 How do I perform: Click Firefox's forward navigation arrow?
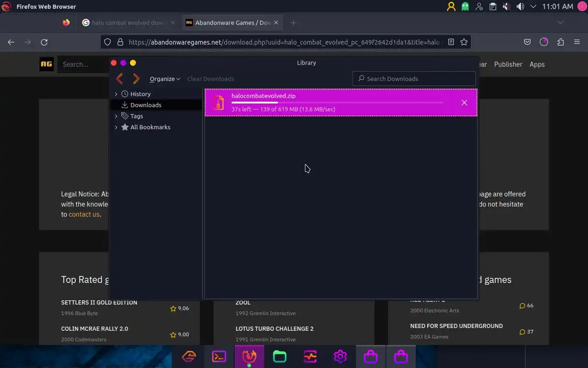[x=28, y=42]
